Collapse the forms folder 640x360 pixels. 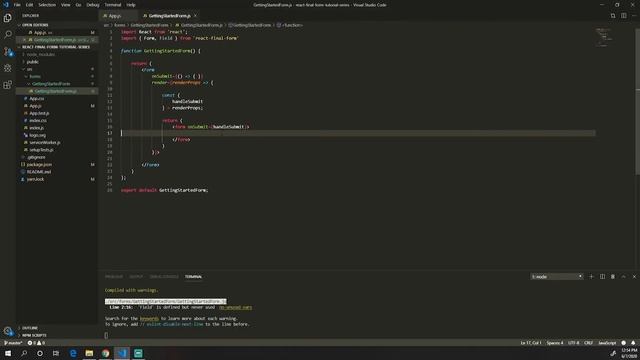[x=57, y=76]
